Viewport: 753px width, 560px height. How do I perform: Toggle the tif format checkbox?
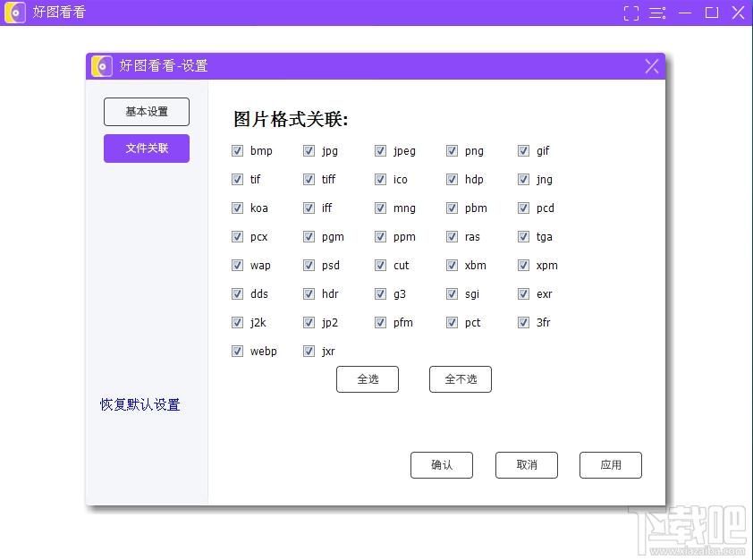237,180
